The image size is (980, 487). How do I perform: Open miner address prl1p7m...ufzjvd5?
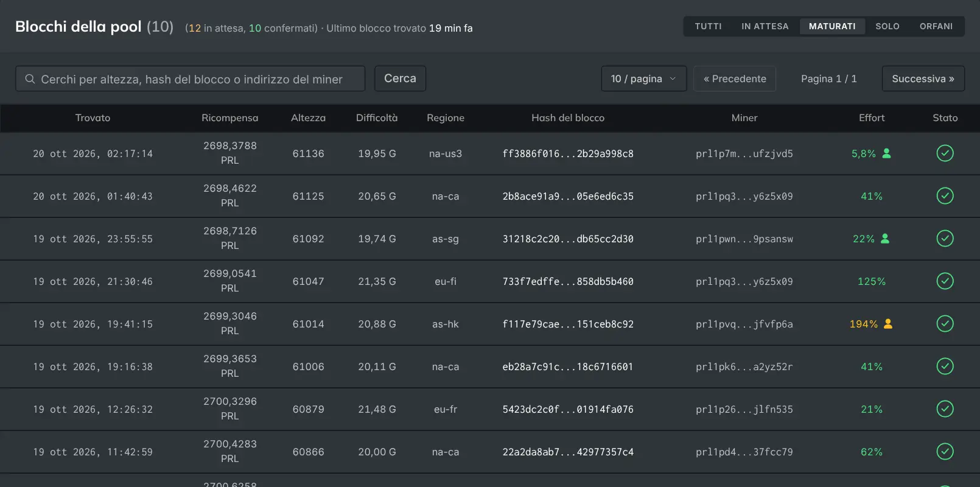744,153
